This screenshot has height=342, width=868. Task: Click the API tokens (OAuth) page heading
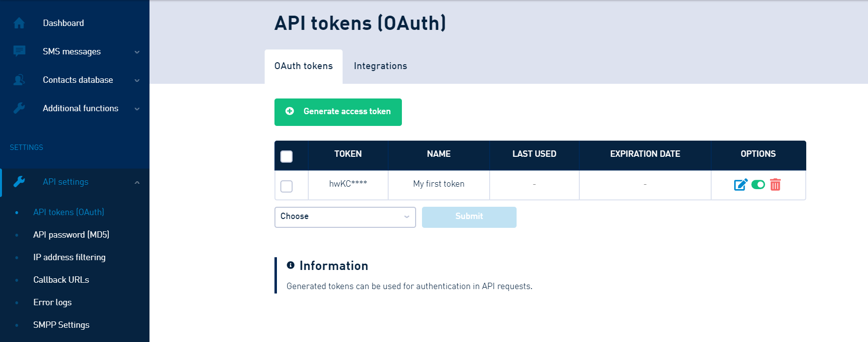click(360, 23)
